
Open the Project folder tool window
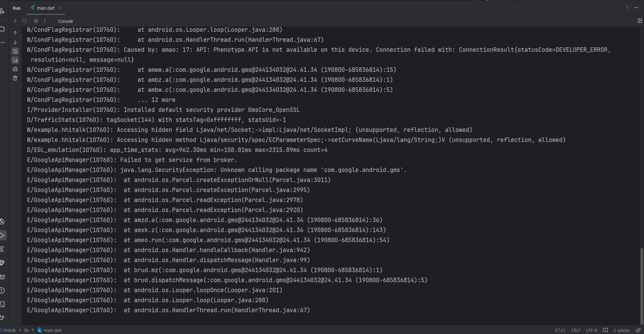[2, 29]
